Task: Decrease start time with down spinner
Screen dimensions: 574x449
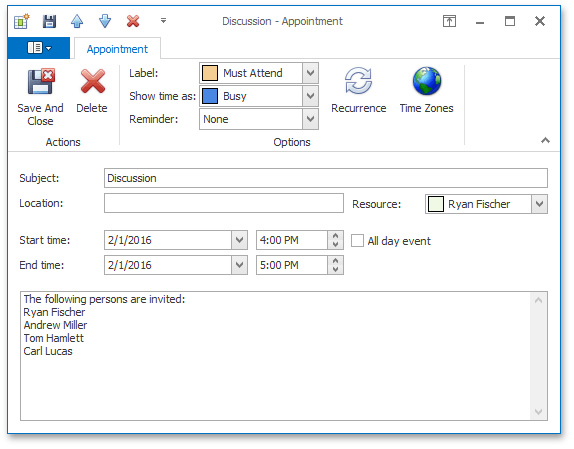Action: tap(335, 245)
